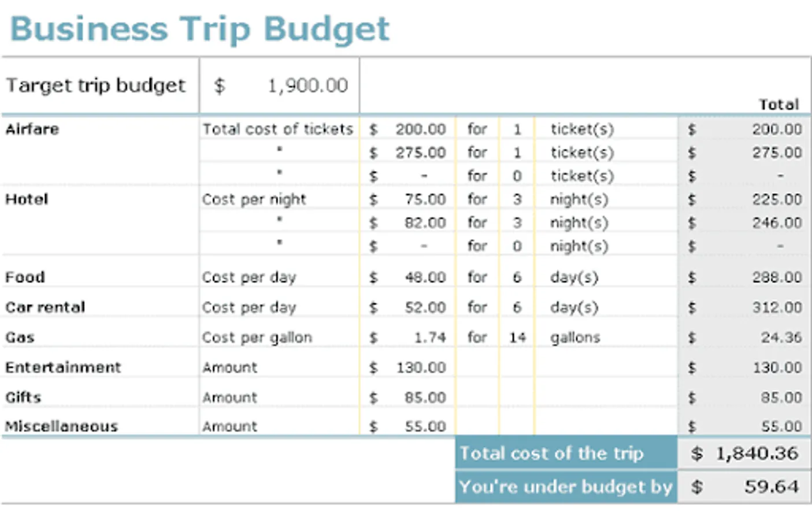Click the gas cost per gallon 1.74
Viewport: 812px width, 520px height.
tap(407, 337)
